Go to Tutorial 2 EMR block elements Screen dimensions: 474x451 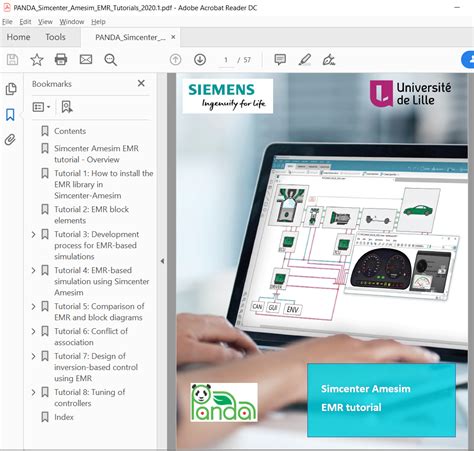click(91, 215)
